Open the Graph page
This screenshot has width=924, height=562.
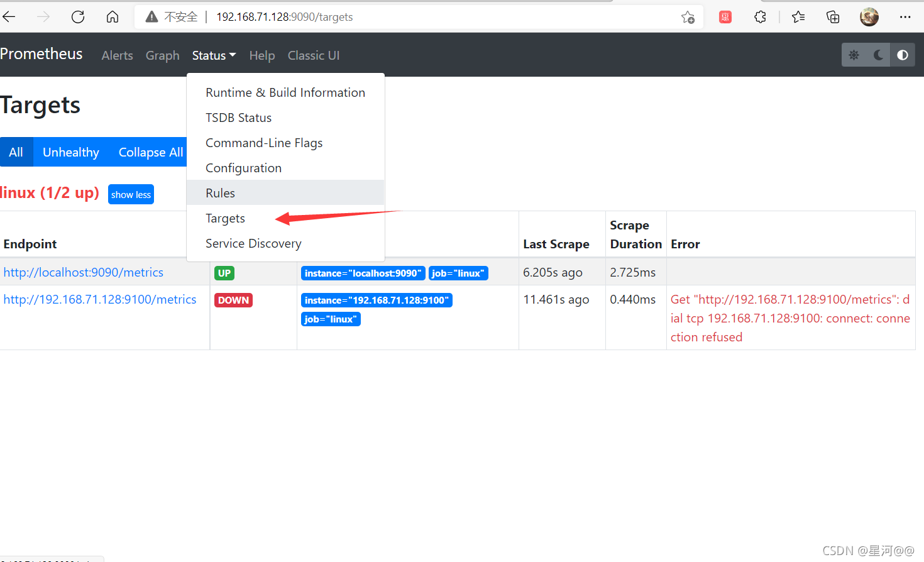pos(163,55)
